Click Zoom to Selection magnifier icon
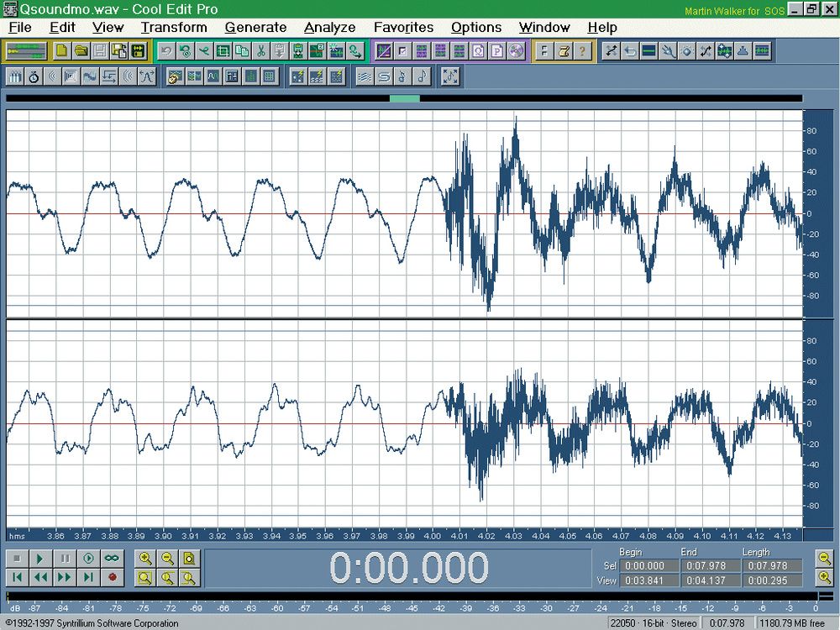 pos(145,578)
